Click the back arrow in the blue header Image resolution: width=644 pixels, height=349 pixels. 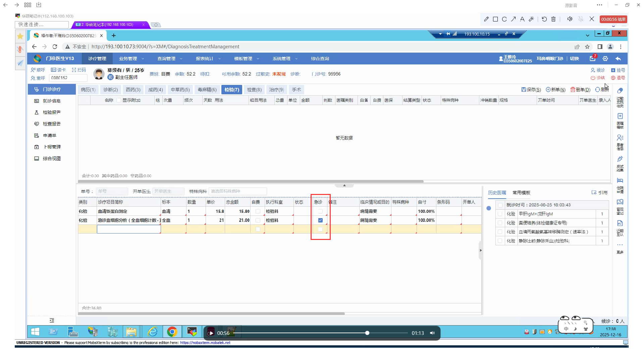[618, 59]
